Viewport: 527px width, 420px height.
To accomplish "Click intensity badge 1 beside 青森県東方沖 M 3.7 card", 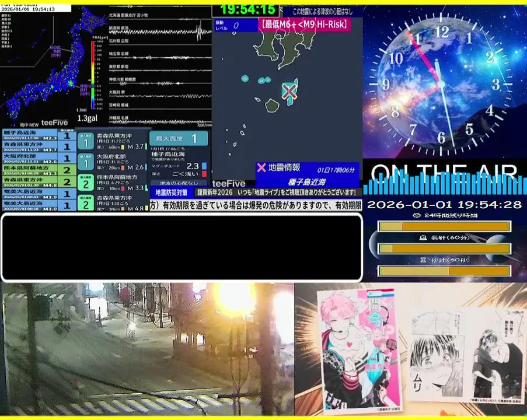I will tap(86, 141).
